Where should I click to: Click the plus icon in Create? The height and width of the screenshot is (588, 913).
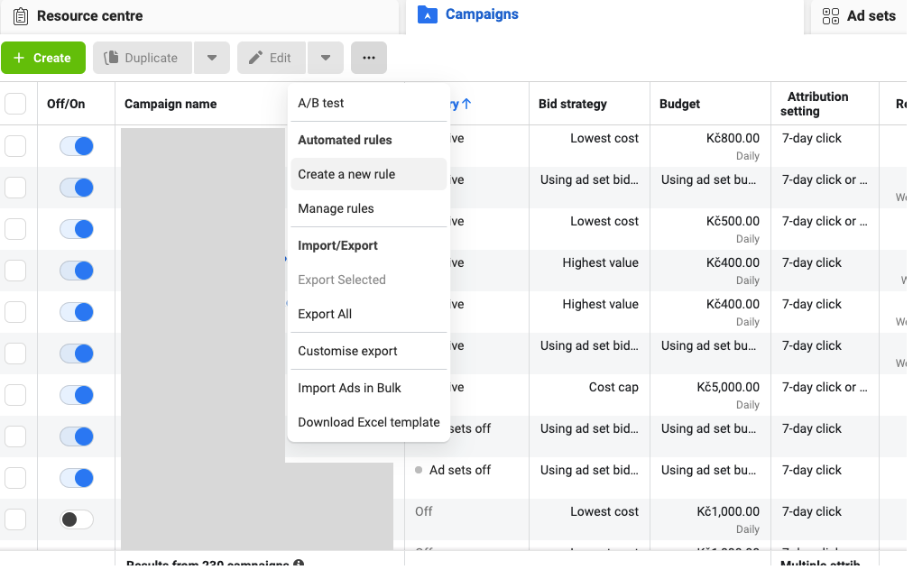click(x=20, y=58)
